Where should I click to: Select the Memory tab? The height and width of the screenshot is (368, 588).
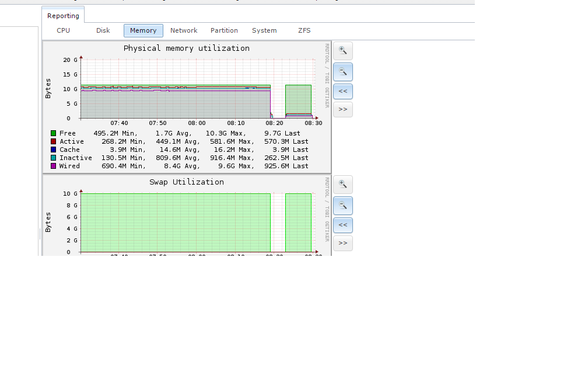[x=143, y=30]
